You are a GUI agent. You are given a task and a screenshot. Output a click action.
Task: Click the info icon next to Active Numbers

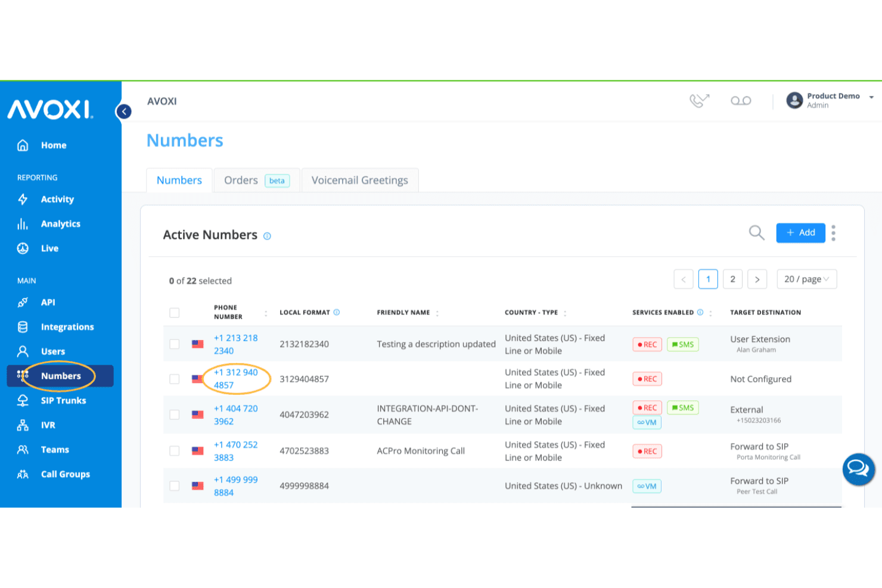pos(267,236)
